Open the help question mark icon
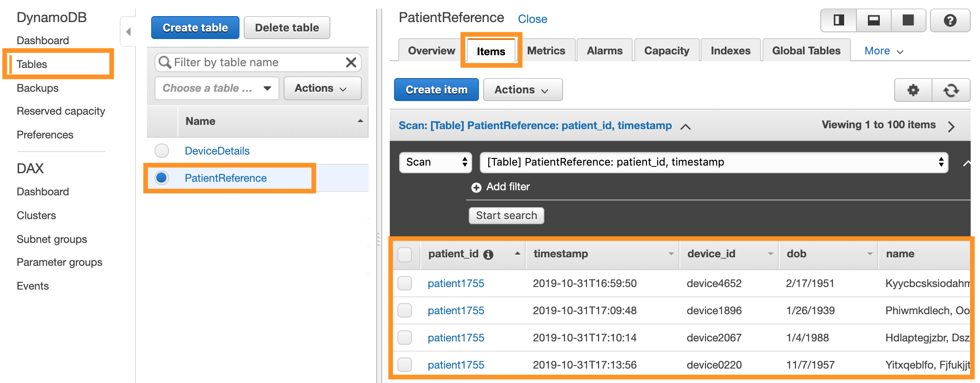The height and width of the screenshot is (383, 980). 950,20
